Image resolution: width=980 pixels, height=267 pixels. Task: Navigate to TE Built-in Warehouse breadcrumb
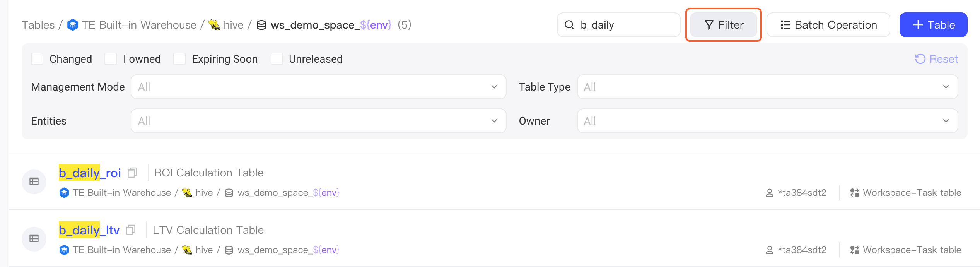pyautogui.click(x=139, y=25)
